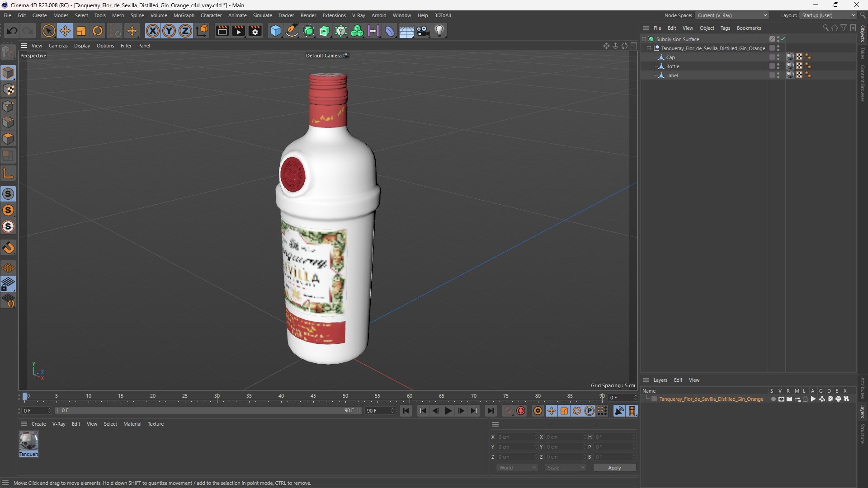
Task: Click the Record Active Objects button
Action: coord(508,411)
